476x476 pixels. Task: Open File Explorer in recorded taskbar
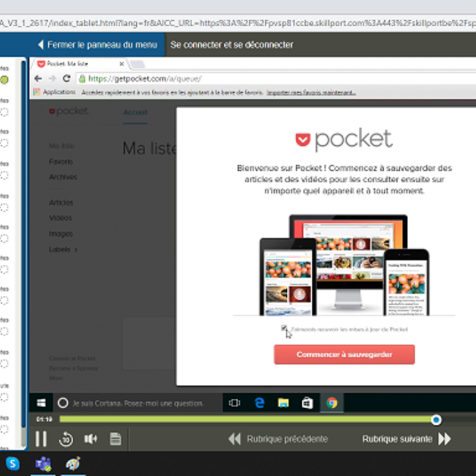tap(284, 403)
